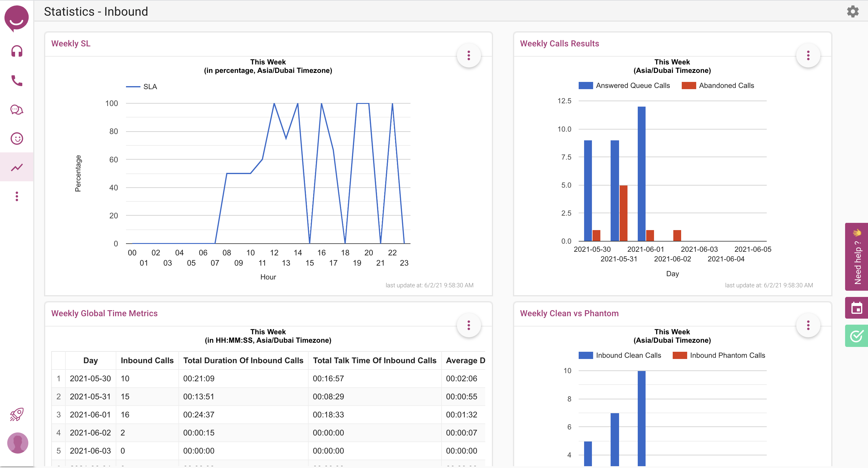Open the Weekly Calls Results options menu
This screenshot has width=868, height=468.
click(808, 55)
